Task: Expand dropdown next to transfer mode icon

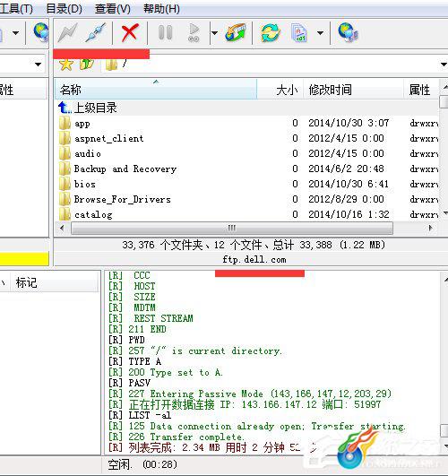Action: click(320, 32)
